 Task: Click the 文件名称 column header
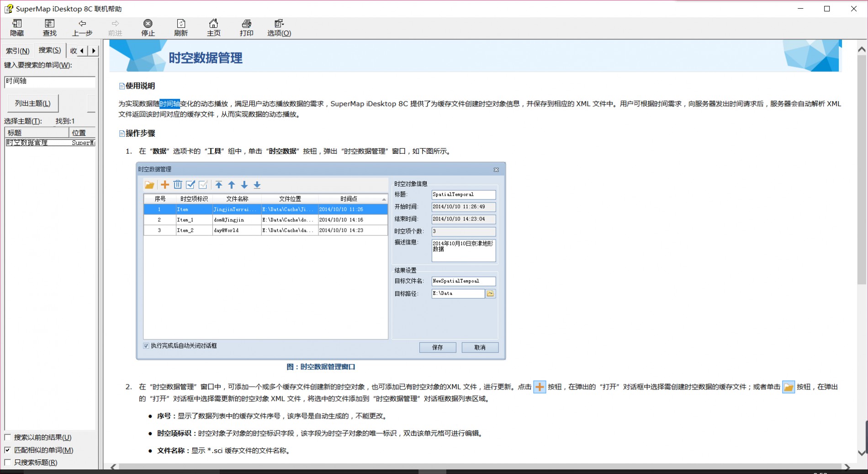237,199
